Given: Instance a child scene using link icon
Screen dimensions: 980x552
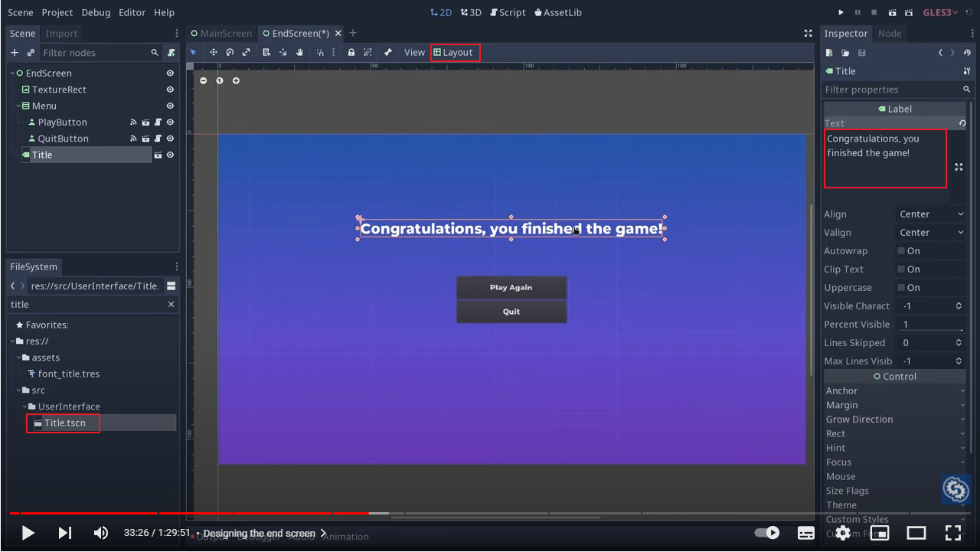Looking at the screenshot, I should (x=31, y=53).
